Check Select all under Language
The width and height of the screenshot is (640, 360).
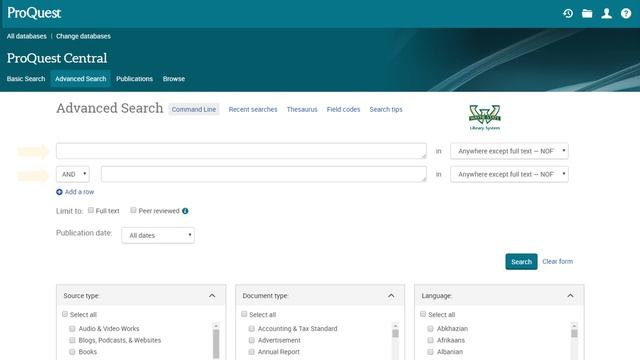[423, 314]
